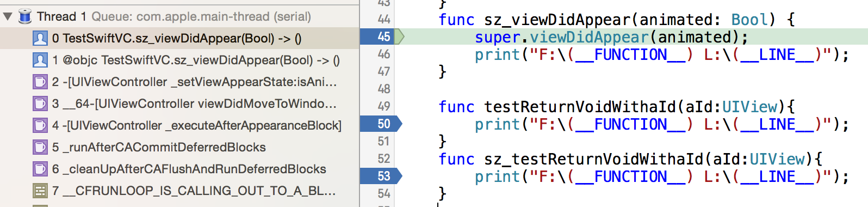Select frame 1 @objc TestSwiftVC.sz_viewDidAppear
Viewport: 868px width, 207px height.
(179, 60)
